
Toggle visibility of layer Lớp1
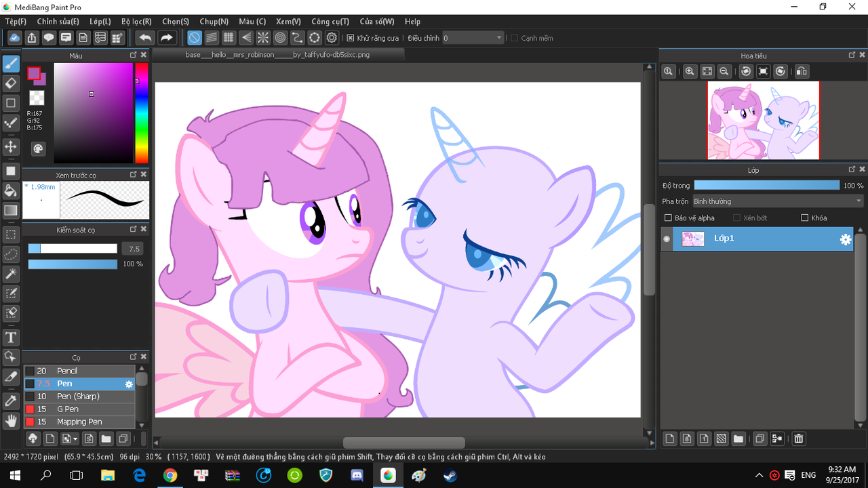click(667, 239)
